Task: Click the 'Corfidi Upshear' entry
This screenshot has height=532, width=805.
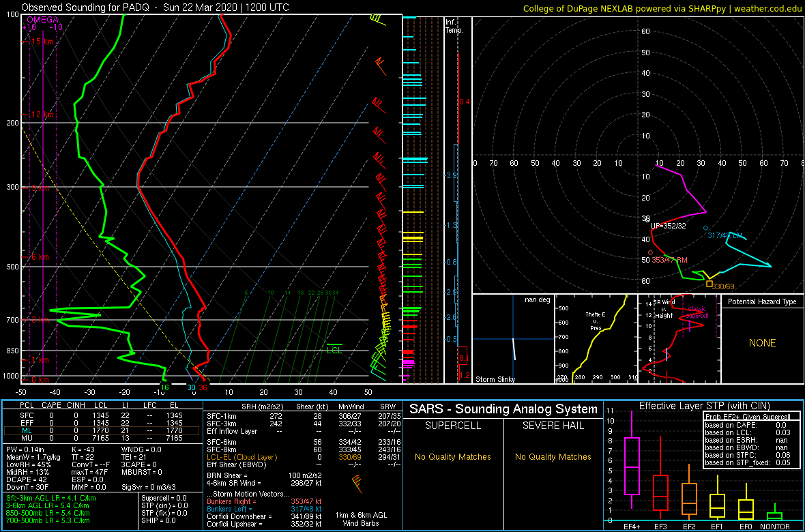Action: coord(264,524)
